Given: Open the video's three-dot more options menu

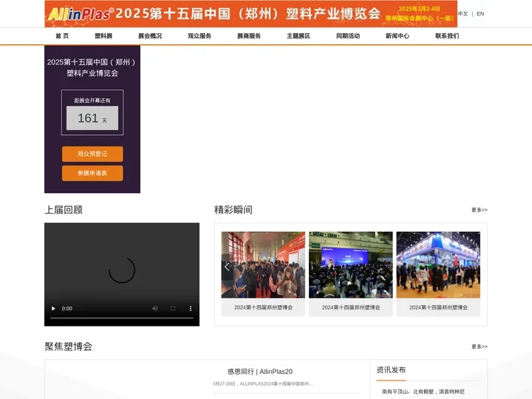Looking at the screenshot, I should coord(191,308).
